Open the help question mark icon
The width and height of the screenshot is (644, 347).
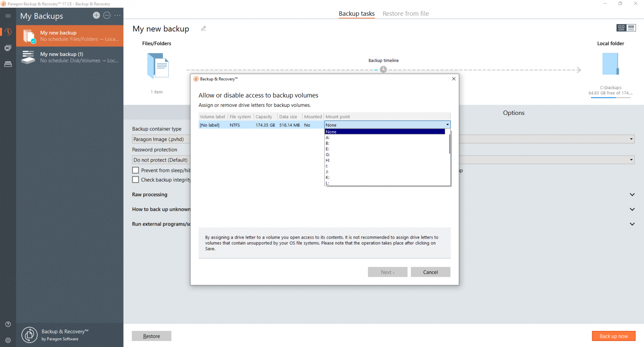tap(8, 324)
